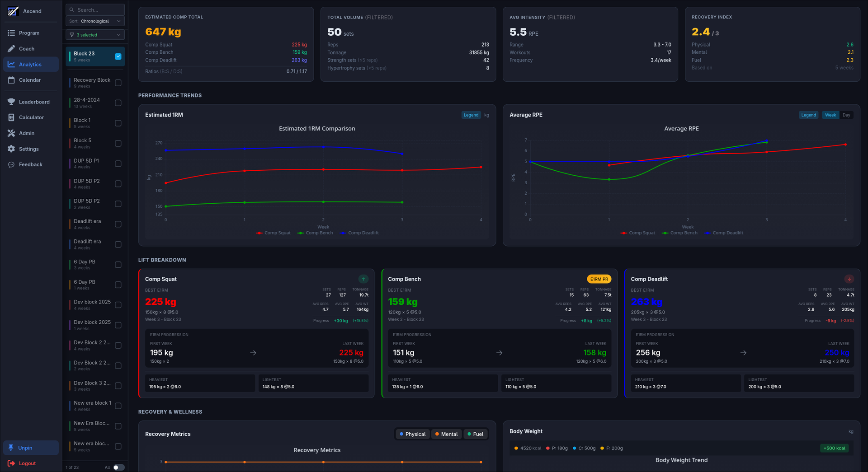Viewport: 868px width, 472px height.
Task: Click the +500 kcal button
Action: pyautogui.click(x=834, y=448)
